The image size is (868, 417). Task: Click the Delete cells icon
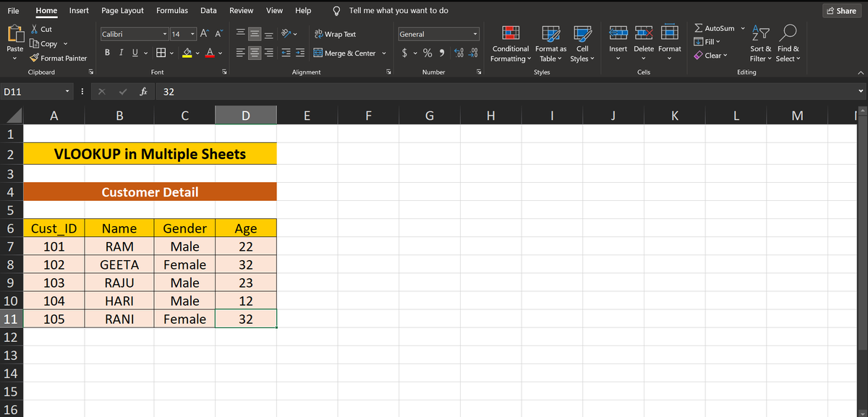click(x=644, y=34)
